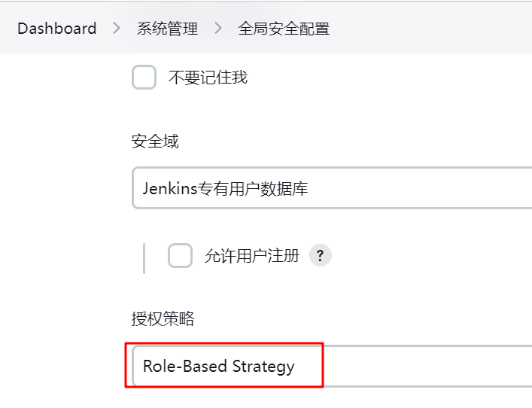Open the 系统管理 breadcrumb item
The image size is (532, 408).
pyautogui.click(x=167, y=29)
